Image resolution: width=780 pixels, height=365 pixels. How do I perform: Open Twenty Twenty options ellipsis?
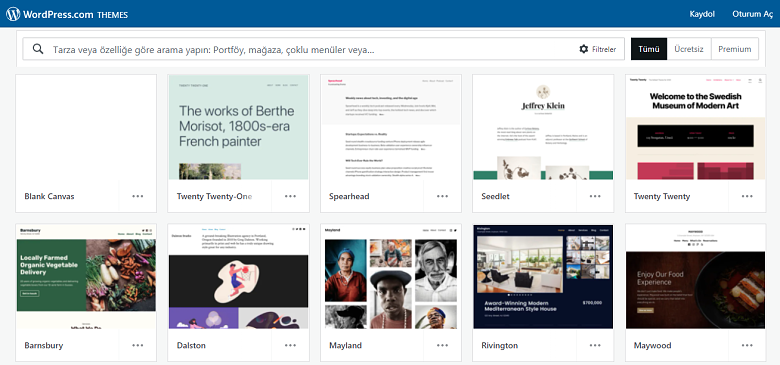click(x=747, y=196)
